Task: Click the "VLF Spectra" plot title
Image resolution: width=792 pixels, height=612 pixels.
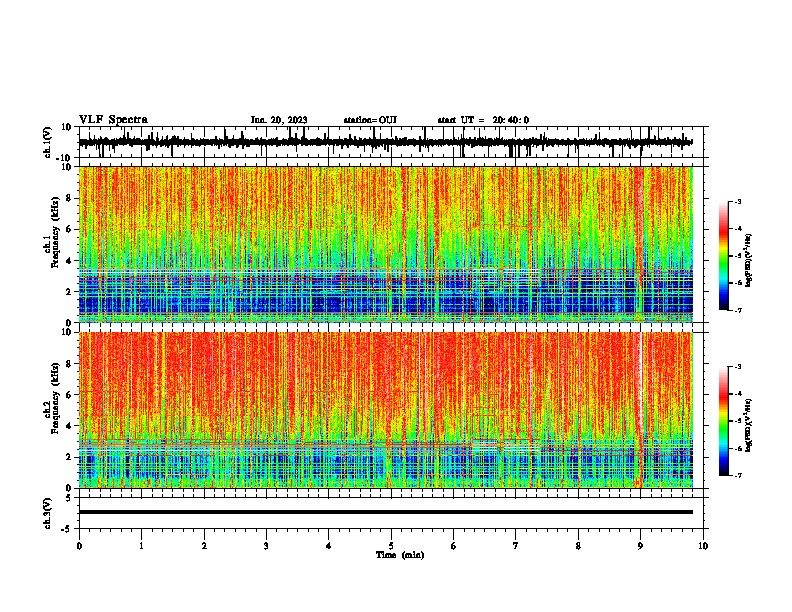Action: click(x=113, y=120)
